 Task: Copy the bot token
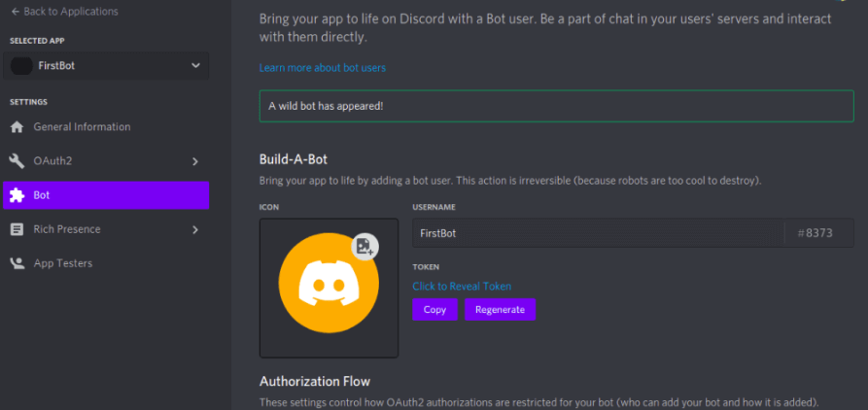click(x=434, y=309)
